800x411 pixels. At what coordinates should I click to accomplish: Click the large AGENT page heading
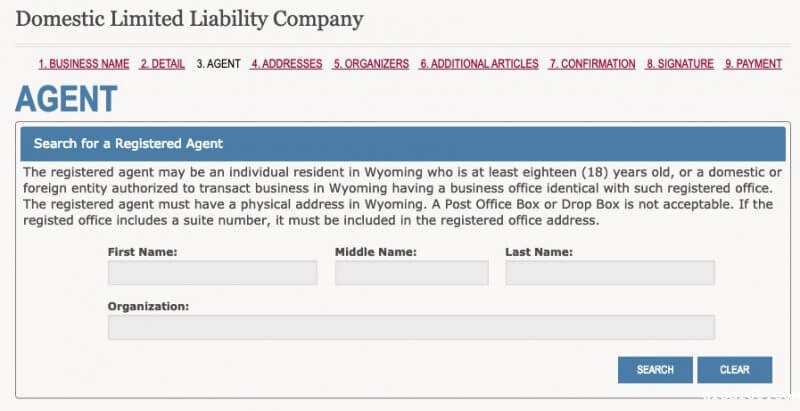(67, 99)
